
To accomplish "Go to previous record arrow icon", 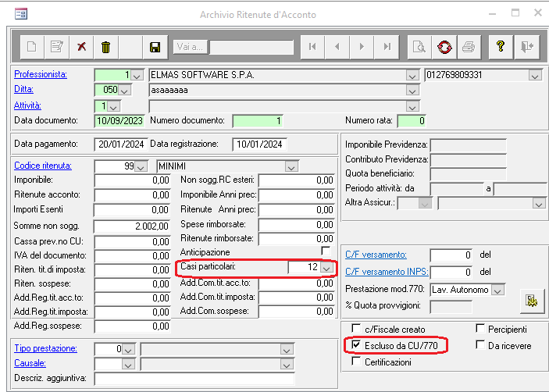I will point(337,47).
